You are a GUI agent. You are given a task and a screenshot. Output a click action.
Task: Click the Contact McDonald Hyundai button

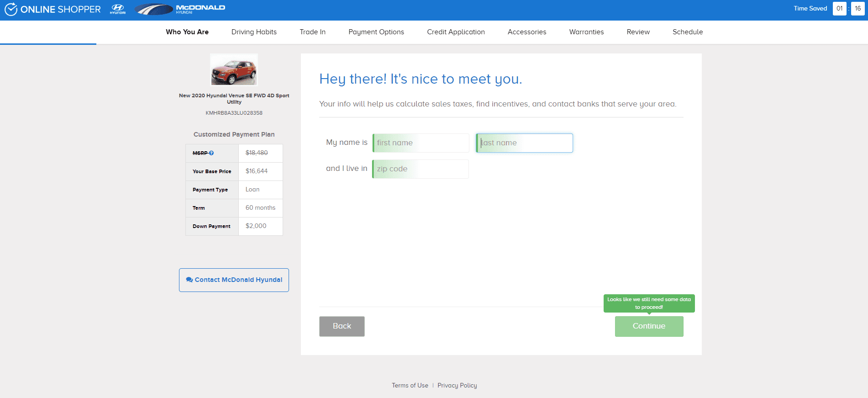pos(234,280)
